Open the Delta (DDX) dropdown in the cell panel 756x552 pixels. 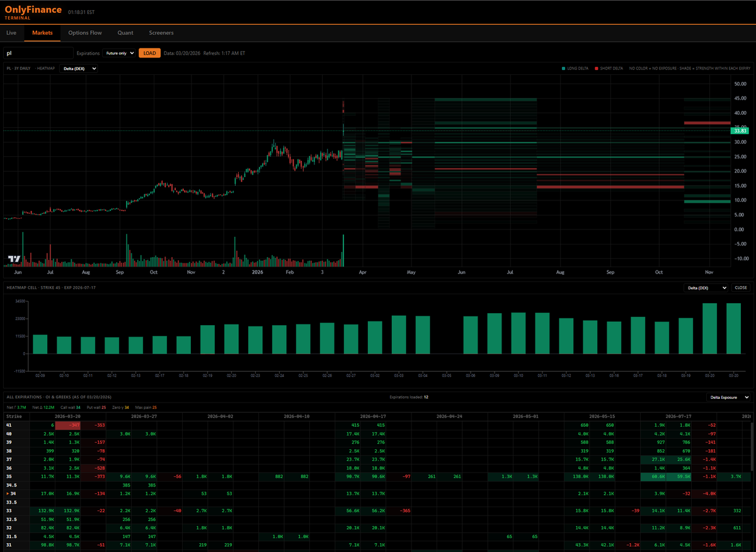point(706,288)
